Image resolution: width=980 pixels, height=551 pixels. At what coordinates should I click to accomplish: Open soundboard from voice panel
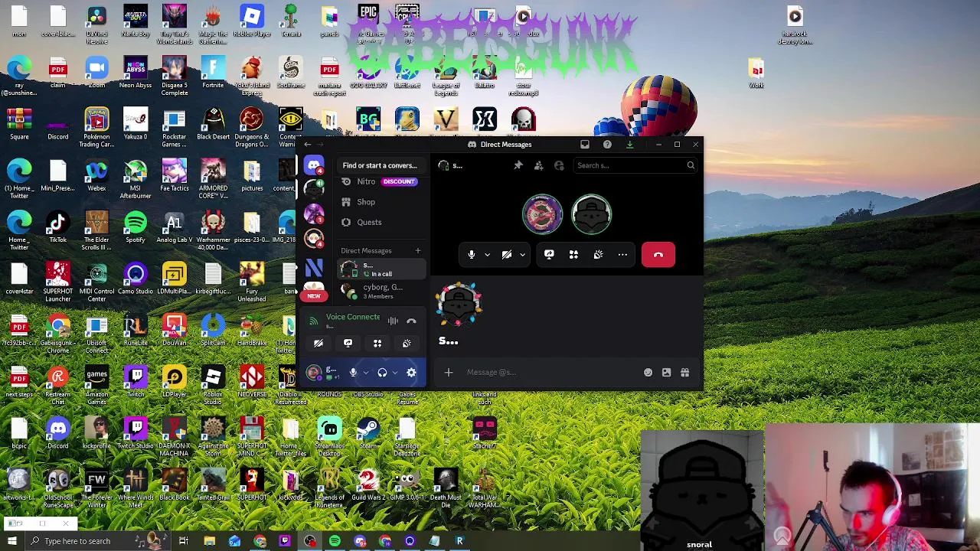[407, 344]
